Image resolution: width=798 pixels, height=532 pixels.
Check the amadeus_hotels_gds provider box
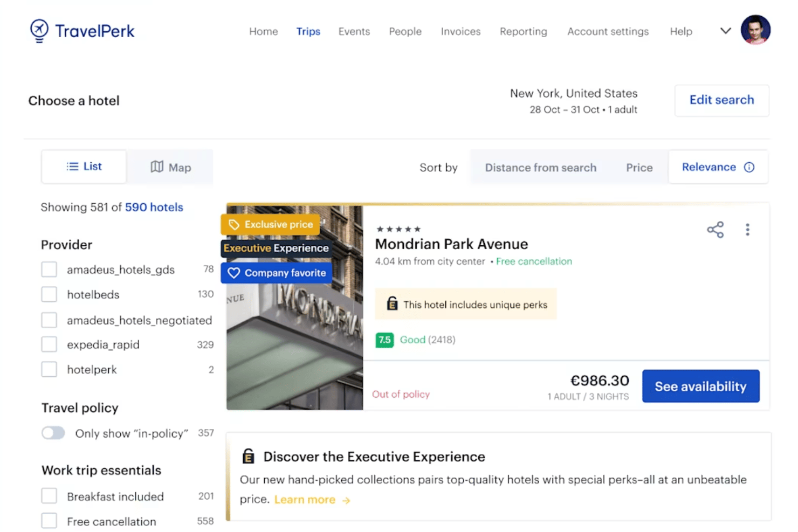click(49, 270)
